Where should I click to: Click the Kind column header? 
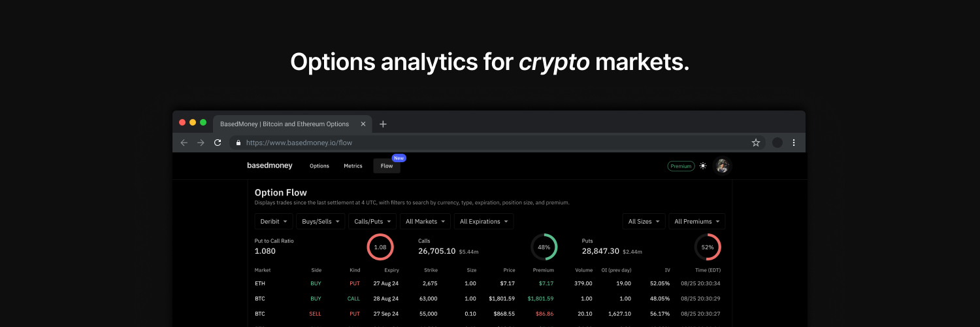click(355, 270)
